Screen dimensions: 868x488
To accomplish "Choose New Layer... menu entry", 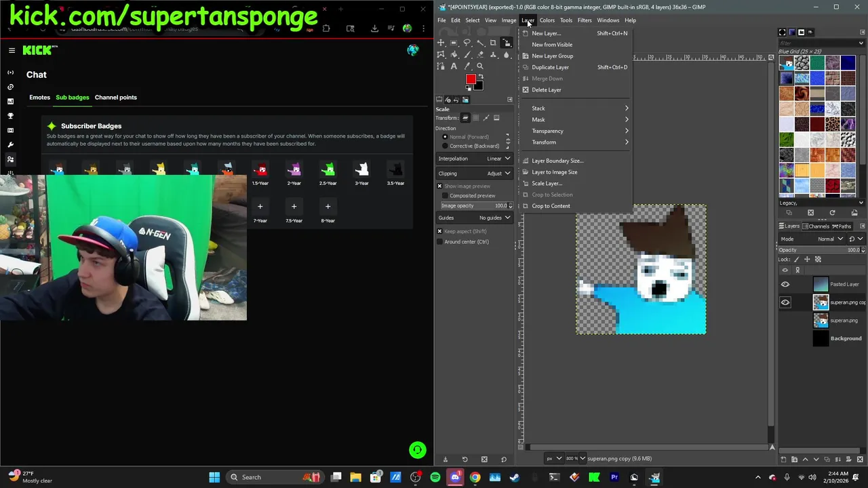I will pyautogui.click(x=576, y=33).
